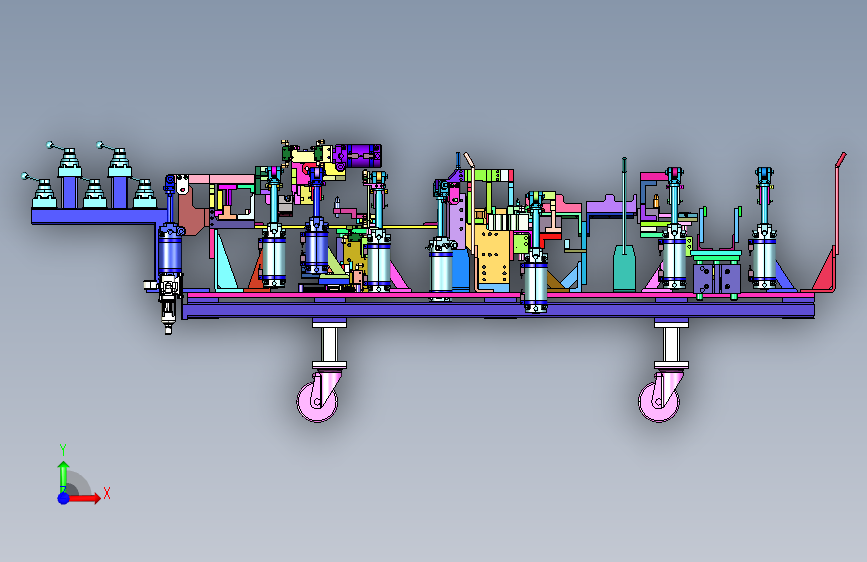This screenshot has width=867, height=562.
Task: Select the magenta strip along the base top
Action: point(500,295)
